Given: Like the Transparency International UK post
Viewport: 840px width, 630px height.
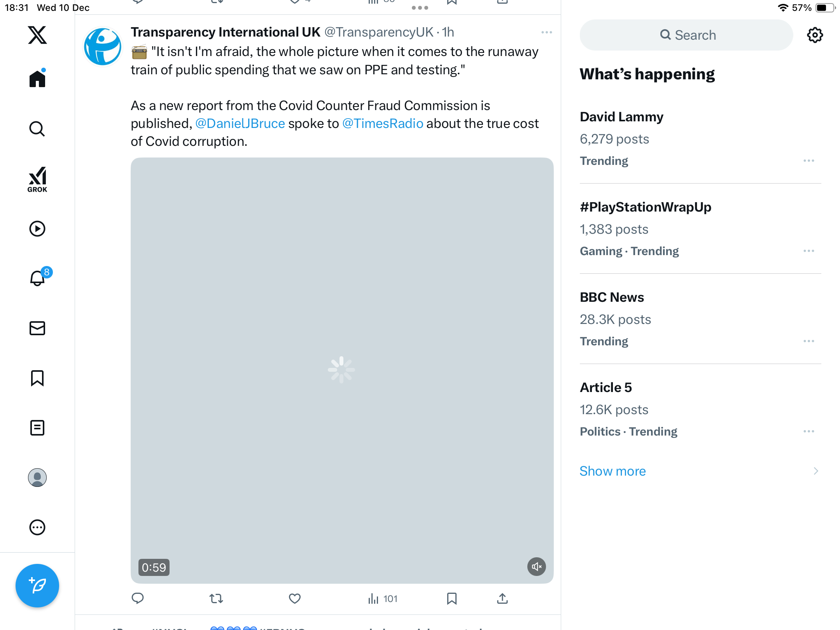Looking at the screenshot, I should (x=295, y=598).
